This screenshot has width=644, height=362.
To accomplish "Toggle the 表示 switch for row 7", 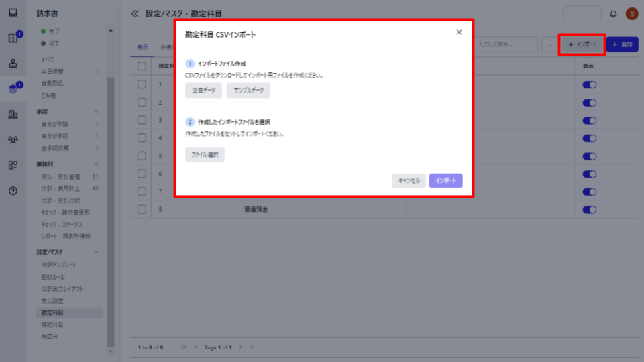I will [590, 192].
